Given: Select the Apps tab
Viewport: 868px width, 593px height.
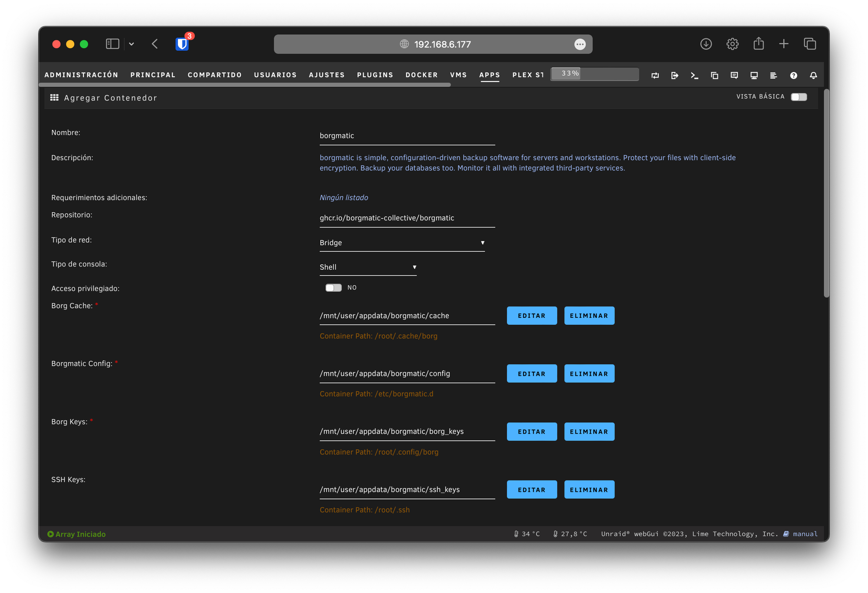Looking at the screenshot, I should (x=490, y=75).
